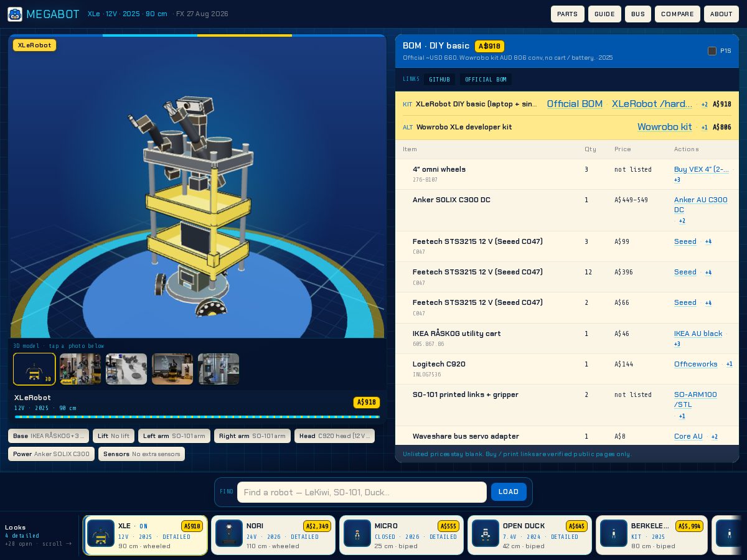Open the PARTS tab

pos(568,14)
